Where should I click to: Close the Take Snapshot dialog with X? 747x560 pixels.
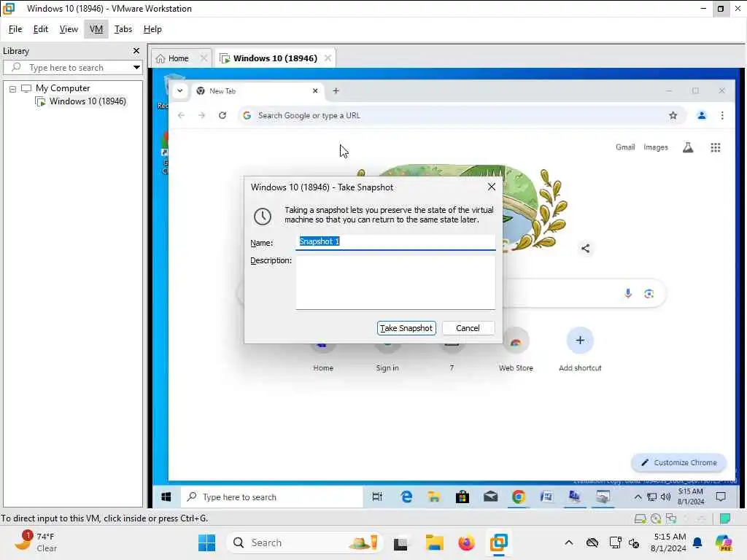492,187
